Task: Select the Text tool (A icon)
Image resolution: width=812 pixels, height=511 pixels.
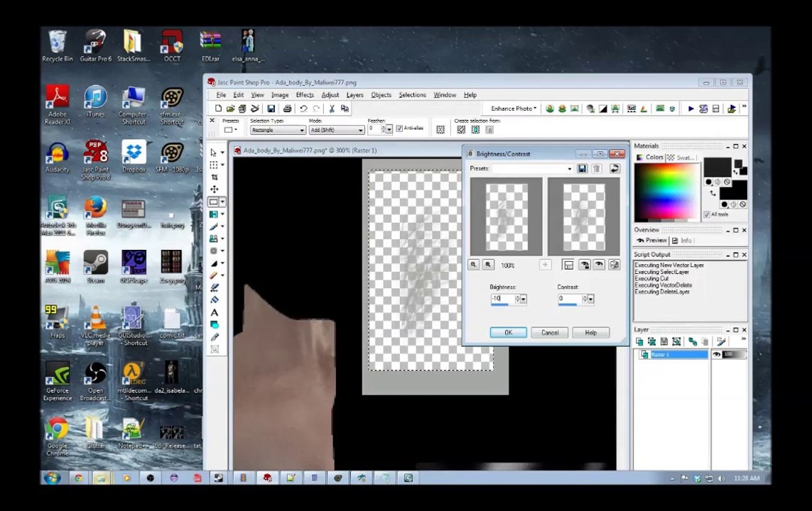Action: coord(214,312)
